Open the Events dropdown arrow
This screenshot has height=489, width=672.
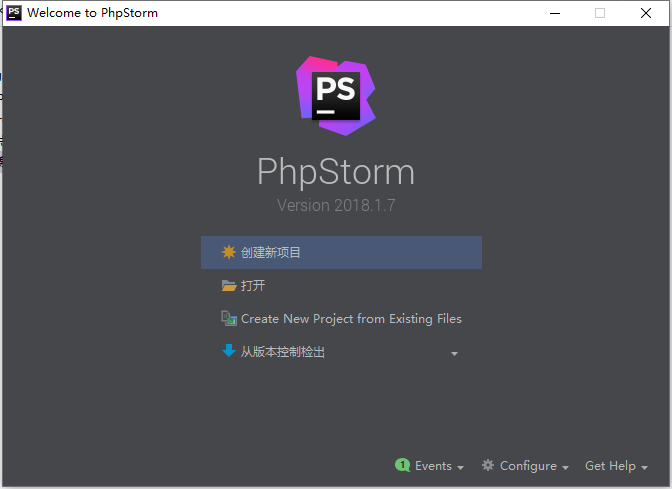pos(461,468)
